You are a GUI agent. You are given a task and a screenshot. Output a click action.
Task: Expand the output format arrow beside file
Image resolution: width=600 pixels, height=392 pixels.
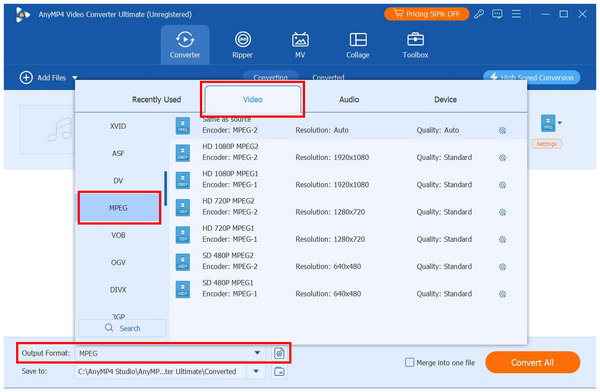click(560, 123)
